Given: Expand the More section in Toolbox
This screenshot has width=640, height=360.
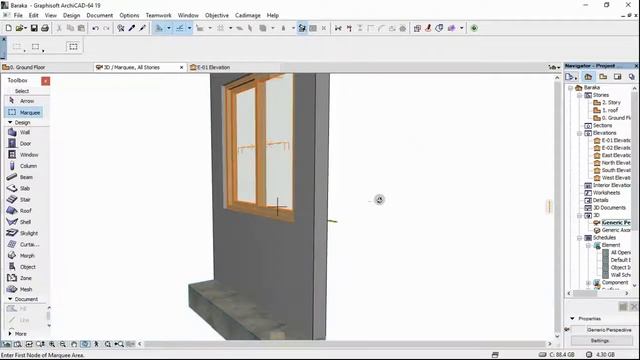Looking at the screenshot, I should (x=10, y=333).
